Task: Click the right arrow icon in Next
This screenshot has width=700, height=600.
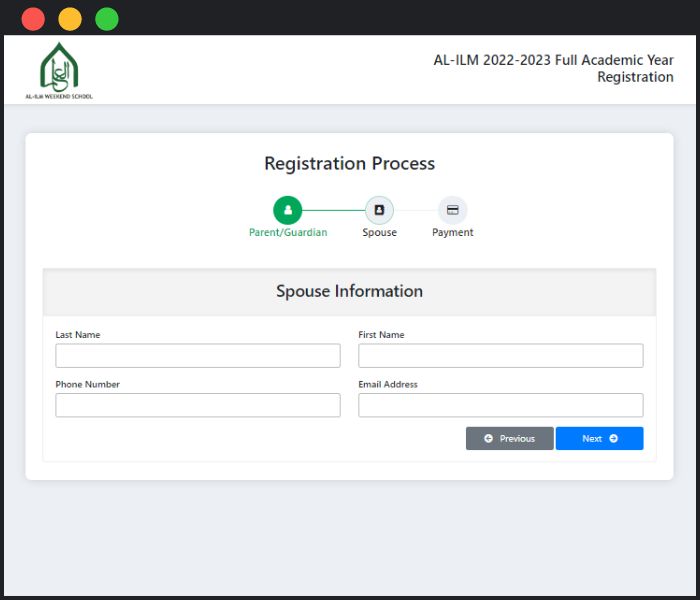Action: [x=613, y=439]
